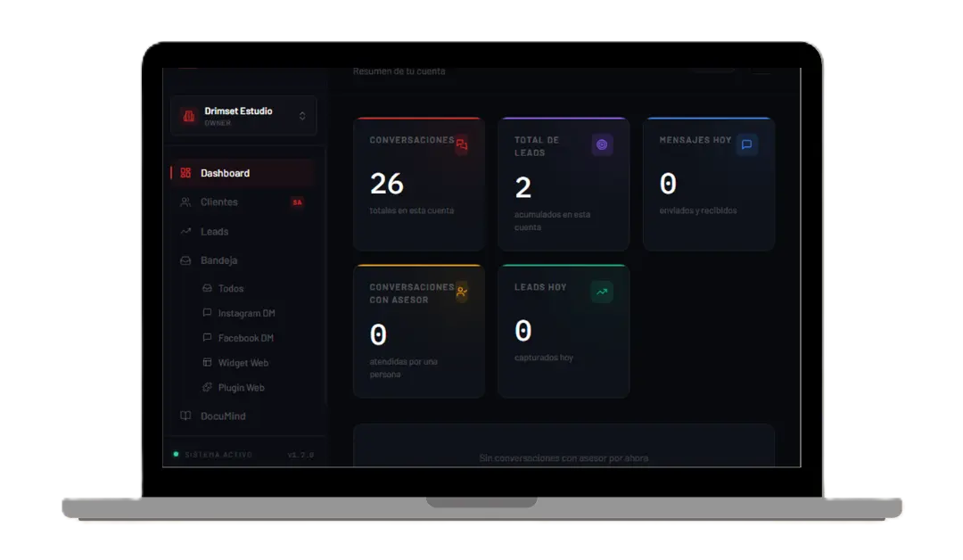Screen dimensions: 963x560
Task: Open Plugin Web inbox
Action: click(242, 388)
